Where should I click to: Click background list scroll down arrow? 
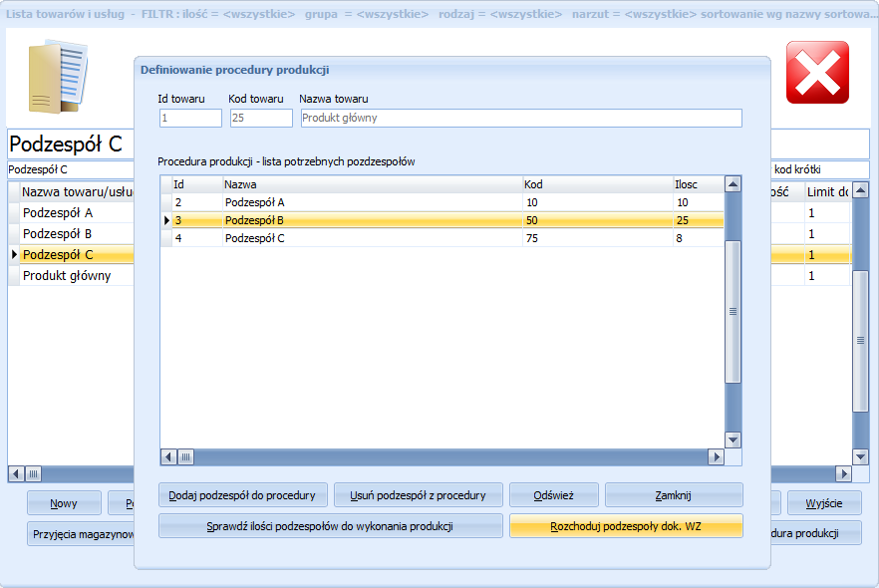[x=860, y=456]
